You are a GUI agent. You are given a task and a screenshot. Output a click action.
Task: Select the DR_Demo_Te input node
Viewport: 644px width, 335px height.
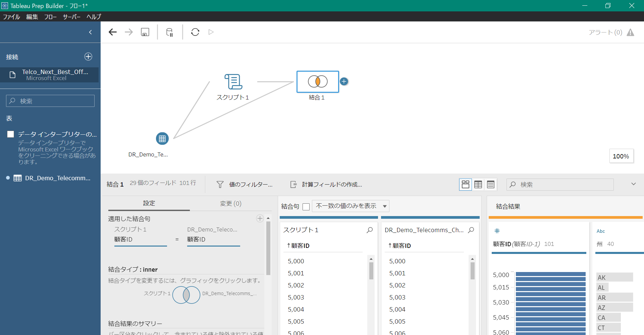pyautogui.click(x=162, y=138)
